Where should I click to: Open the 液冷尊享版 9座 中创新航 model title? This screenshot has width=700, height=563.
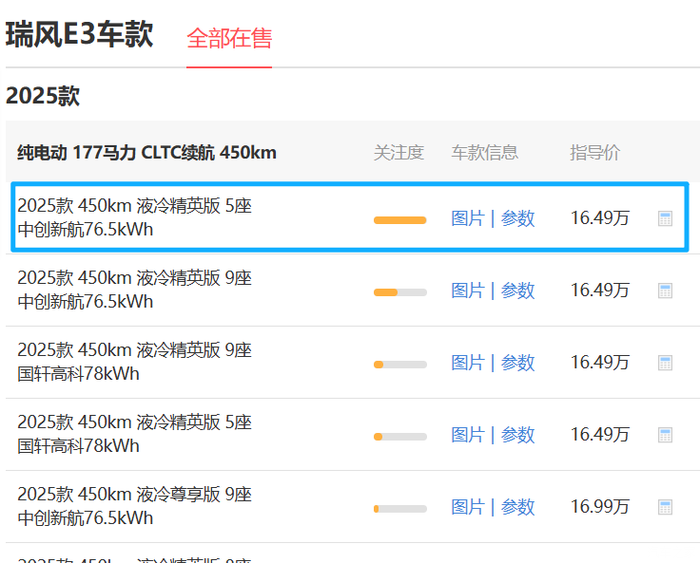(134, 506)
